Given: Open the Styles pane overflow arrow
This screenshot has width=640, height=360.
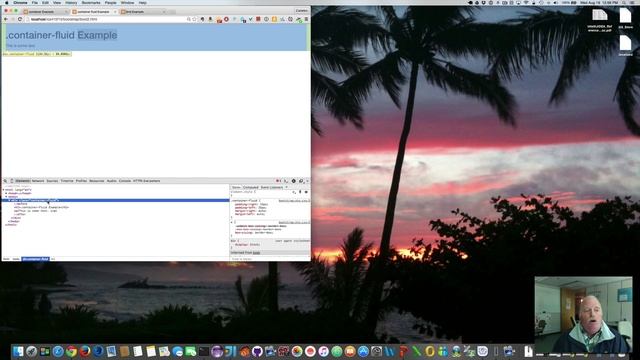Looking at the screenshot, I should pyautogui.click(x=287, y=187).
